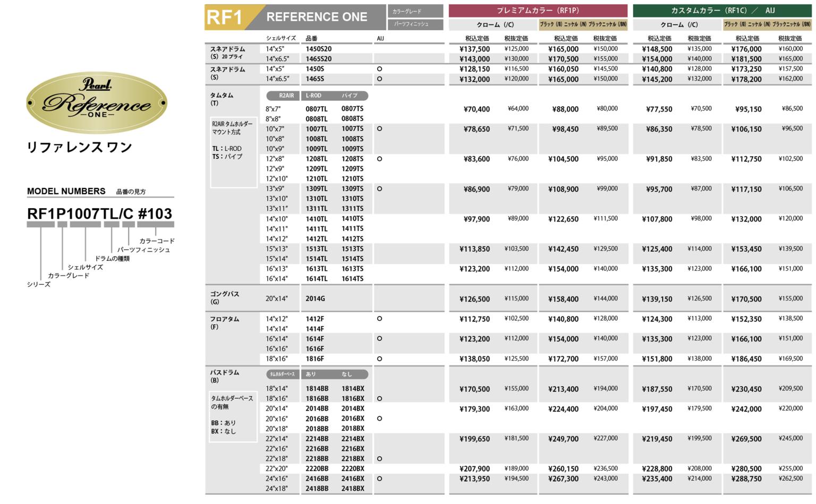Click the price ¥113,850
816x504 pixels.
tap(474, 249)
